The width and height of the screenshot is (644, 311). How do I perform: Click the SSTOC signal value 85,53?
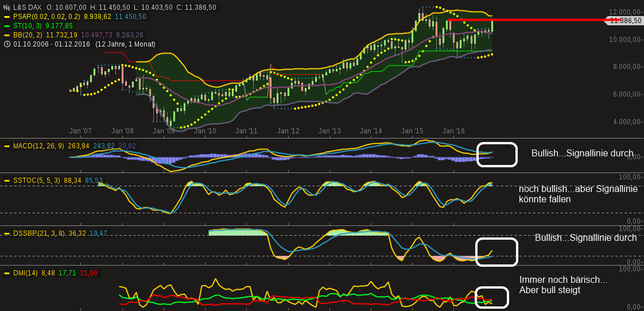tap(94, 181)
